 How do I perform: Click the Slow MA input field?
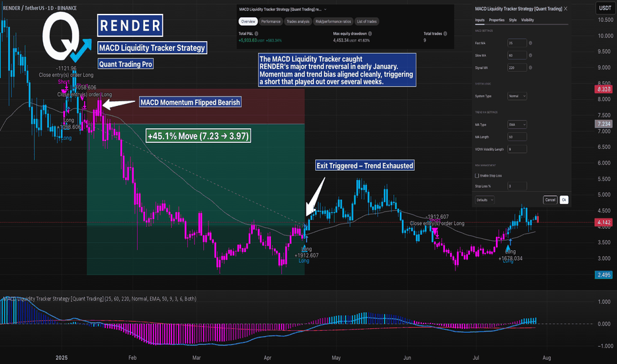click(x=517, y=56)
